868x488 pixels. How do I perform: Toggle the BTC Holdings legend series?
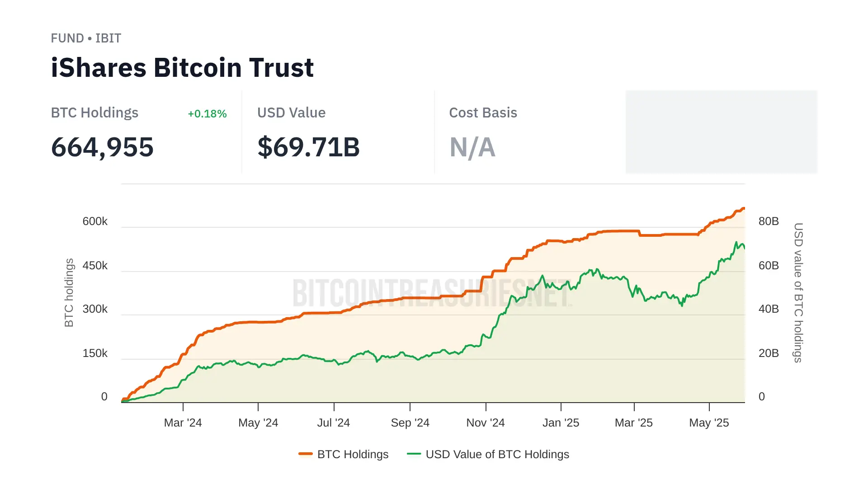(353, 454)
